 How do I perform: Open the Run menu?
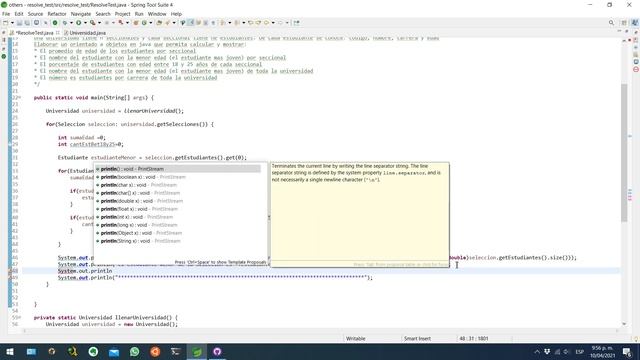tap(139, 14)
